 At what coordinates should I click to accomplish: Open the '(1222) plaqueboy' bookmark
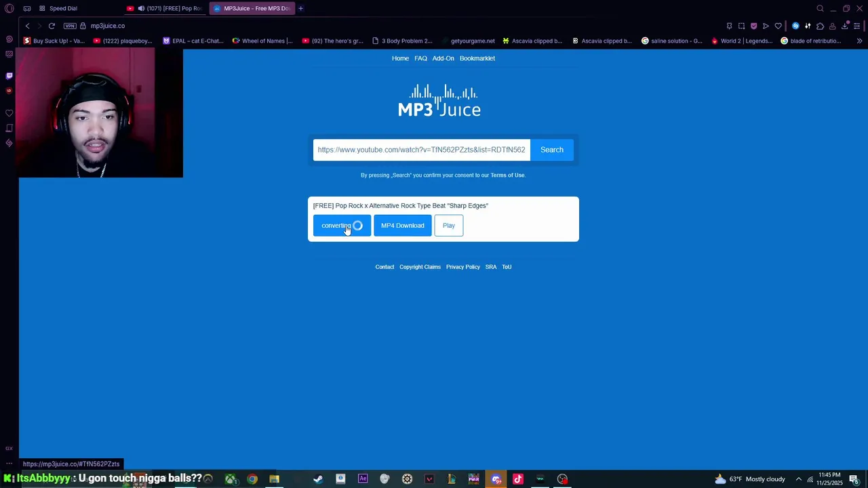pyautogui.click(x=123, y=41)
